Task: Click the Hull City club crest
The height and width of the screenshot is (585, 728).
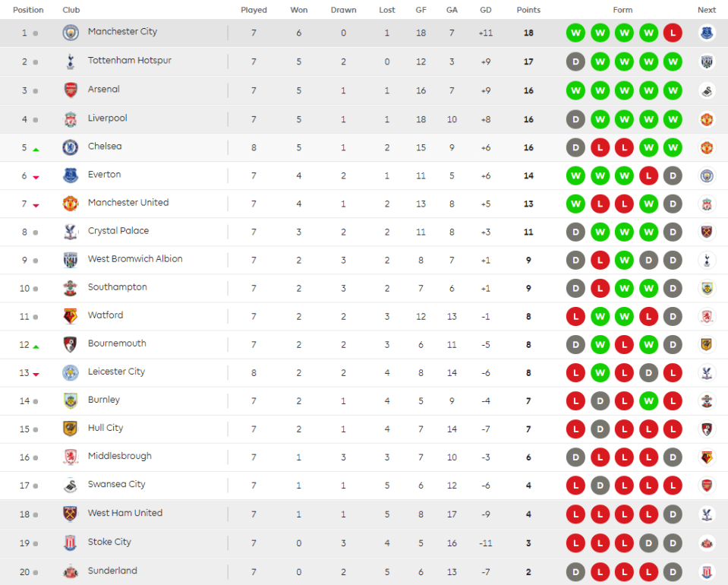Action: [x=71, y=428]
